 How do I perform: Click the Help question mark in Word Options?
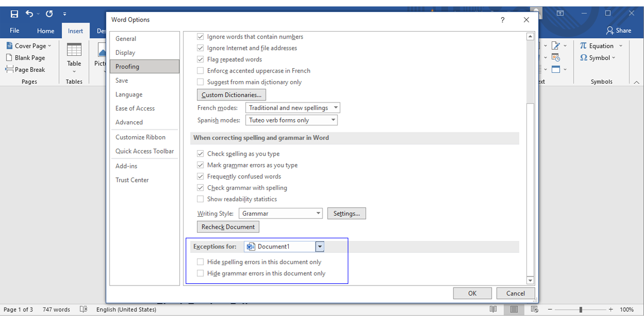(x=502, y=20)
